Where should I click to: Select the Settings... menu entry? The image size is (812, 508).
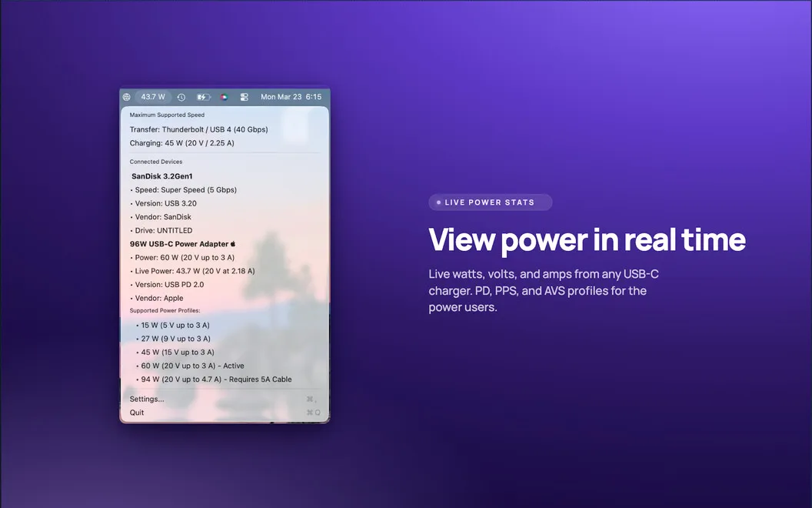coord(225,399)
